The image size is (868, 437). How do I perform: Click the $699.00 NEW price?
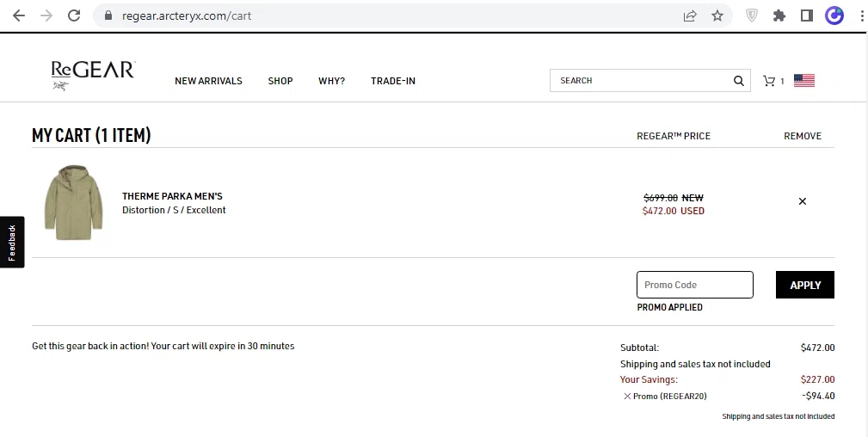click(x=673, y=198)
